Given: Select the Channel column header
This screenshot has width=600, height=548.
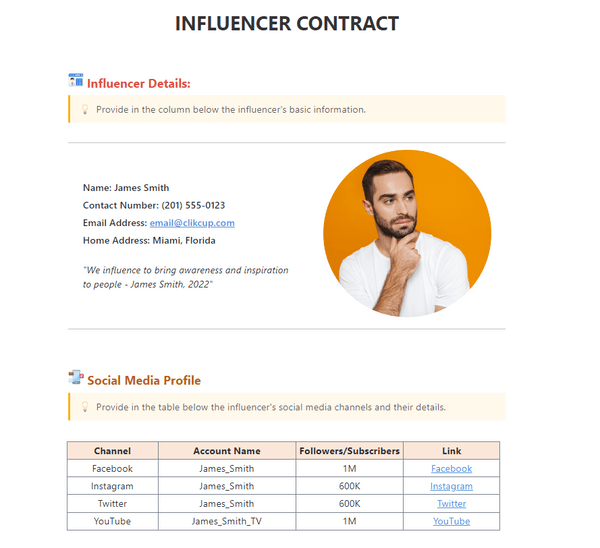Looking at the screenshot, I should tap(112, 451).
